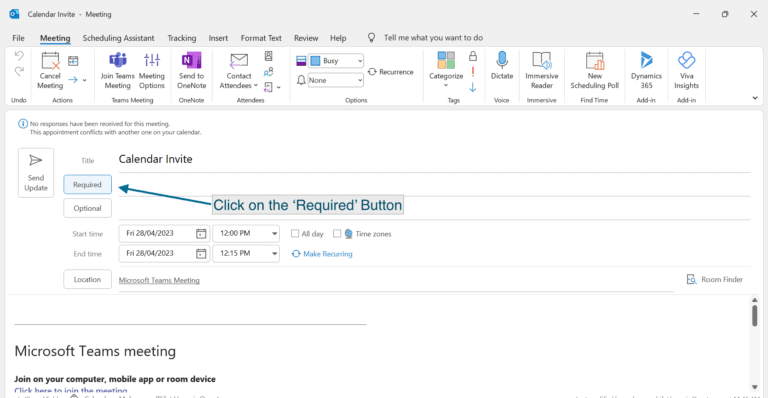768x398 pixels.
Task: Enable the All day checkbox
Action: click(x=295, y=234)
